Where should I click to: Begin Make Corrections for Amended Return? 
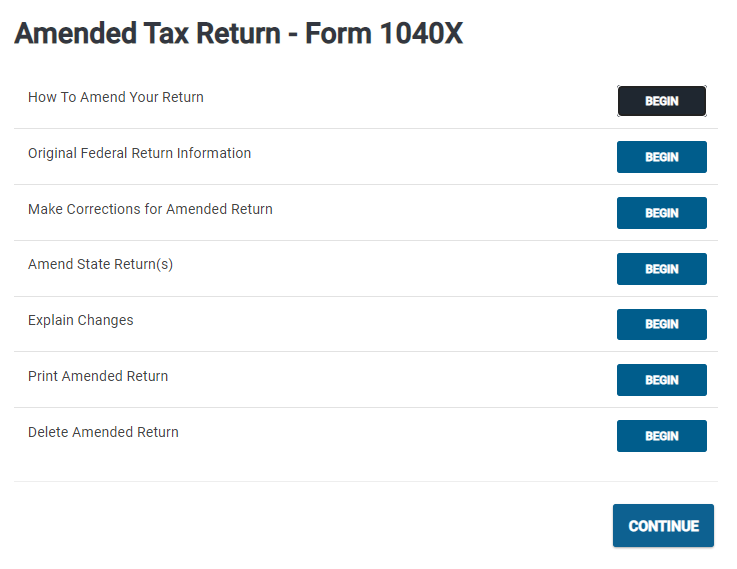point(661,213)
